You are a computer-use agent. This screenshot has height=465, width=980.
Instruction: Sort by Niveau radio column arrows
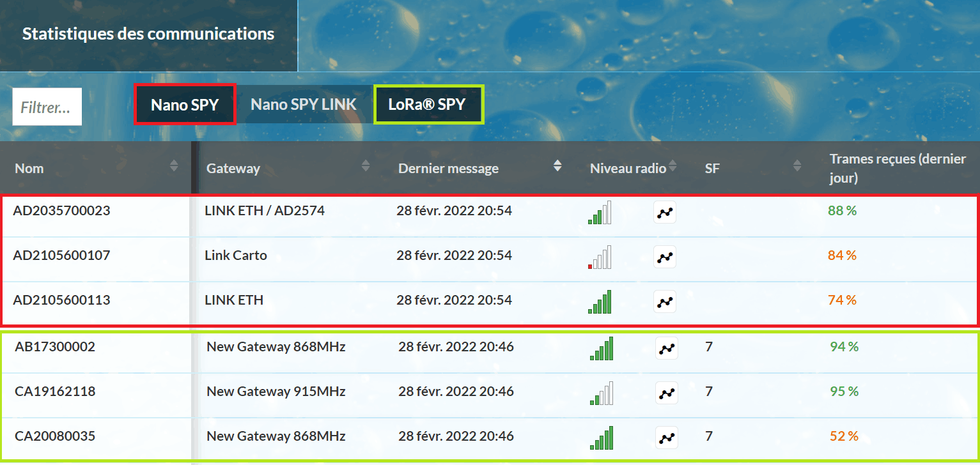tap(673, 166)
